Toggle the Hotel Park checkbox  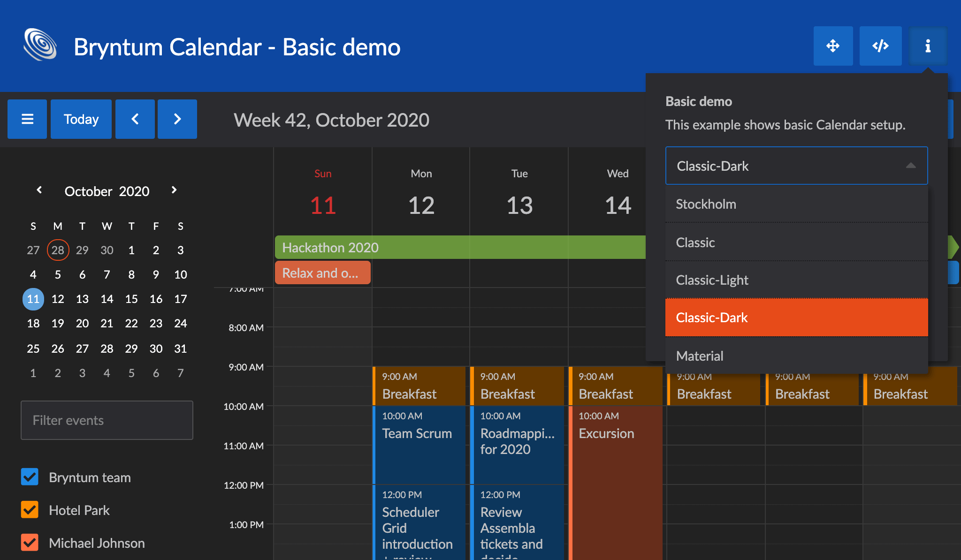tap(30, 510)
